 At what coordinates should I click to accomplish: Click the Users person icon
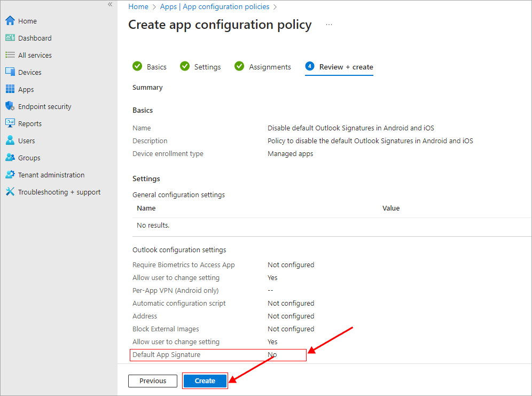coord(10,141)
